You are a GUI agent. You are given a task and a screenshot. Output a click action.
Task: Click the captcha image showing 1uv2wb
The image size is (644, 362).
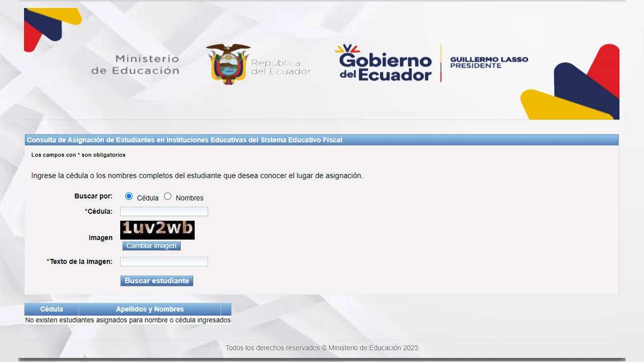(x=157, y=230)
